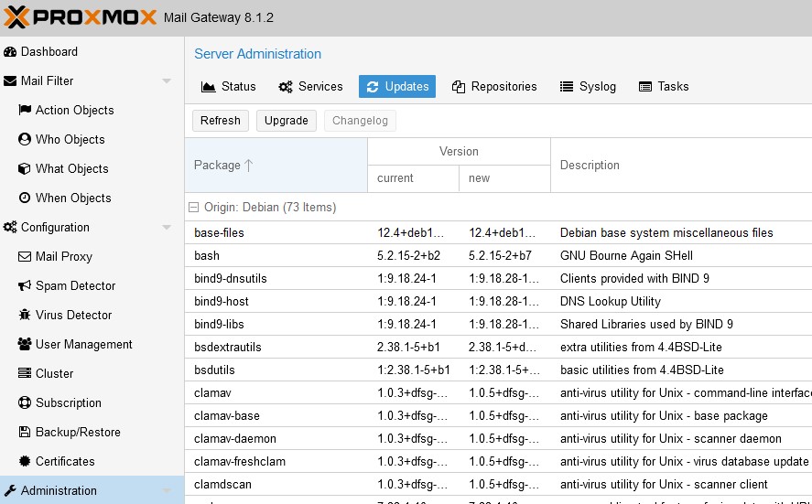Sort by the Package column header
Image resolution: width=812 pixels, height=504 pixels.
[276, 165]
